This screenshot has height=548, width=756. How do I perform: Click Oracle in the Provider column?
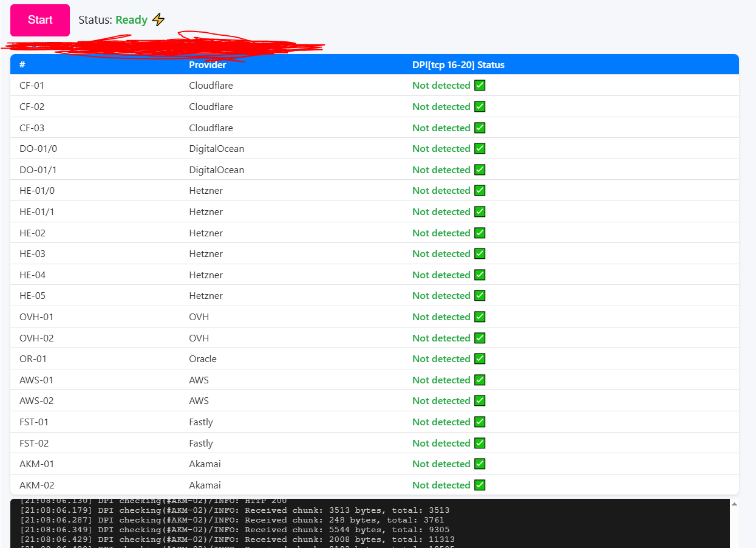pos(203,359)
